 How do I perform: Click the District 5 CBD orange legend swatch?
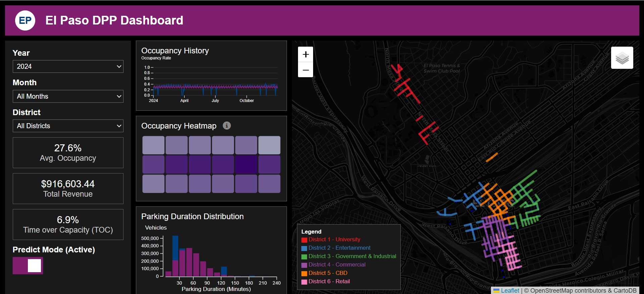(x=304, y=274)
